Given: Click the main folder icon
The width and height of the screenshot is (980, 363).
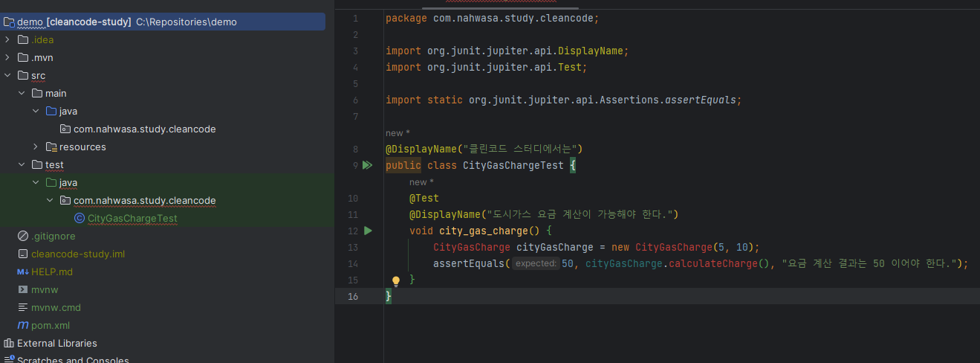Looking at the screenshot, I should [x=37, y=93].
